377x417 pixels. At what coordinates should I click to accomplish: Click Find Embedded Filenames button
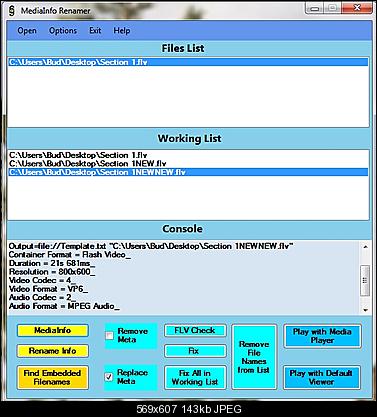click(x=53, y=377)
